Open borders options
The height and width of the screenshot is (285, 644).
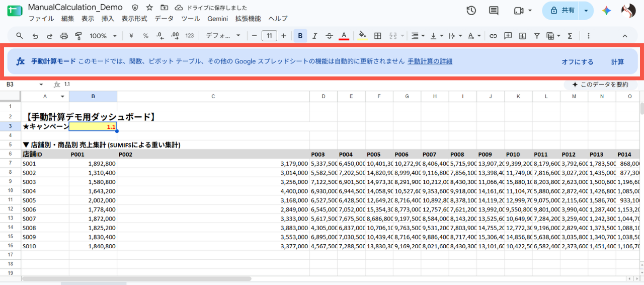click(377, 36)
